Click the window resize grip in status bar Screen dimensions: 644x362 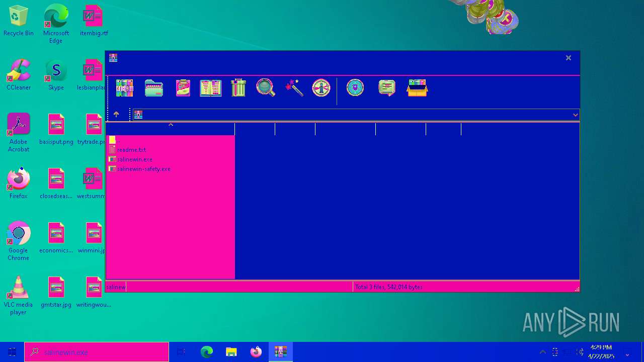point(577,289)
